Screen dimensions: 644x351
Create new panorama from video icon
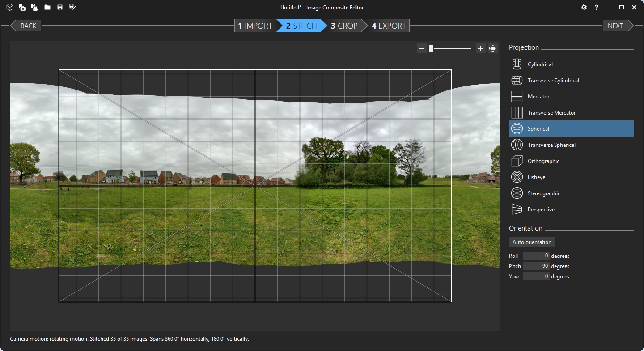[34, 7]
